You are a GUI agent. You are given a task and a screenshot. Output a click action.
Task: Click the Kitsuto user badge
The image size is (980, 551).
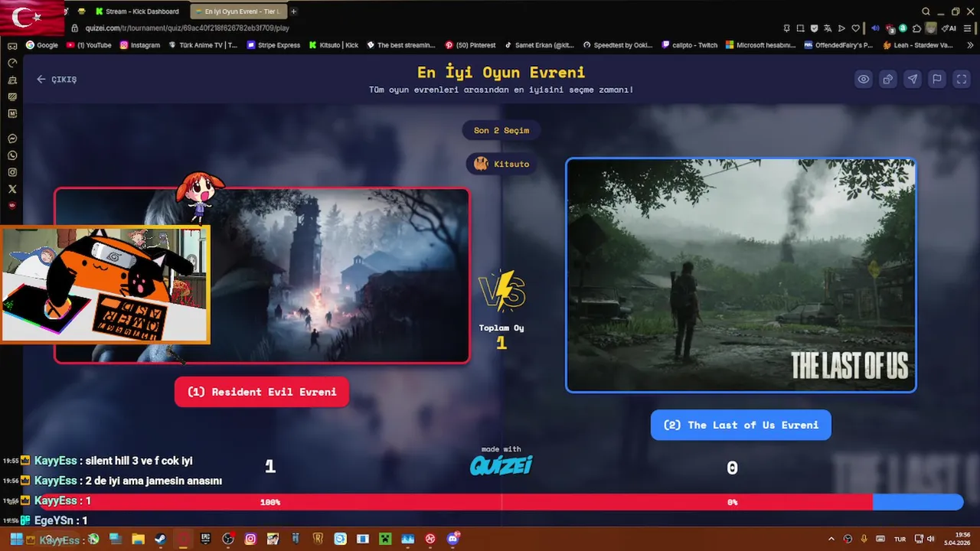click(x=501, y=164)
